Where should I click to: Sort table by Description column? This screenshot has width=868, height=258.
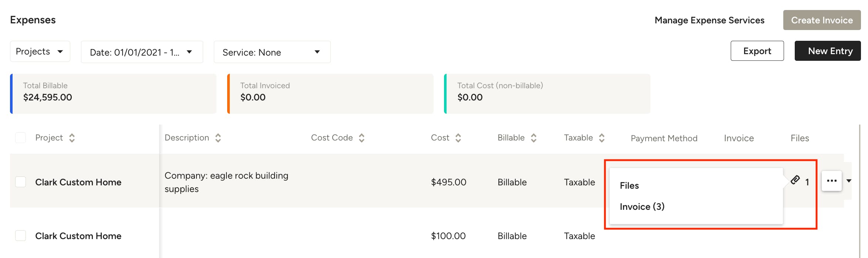click(x=218, y=138)
